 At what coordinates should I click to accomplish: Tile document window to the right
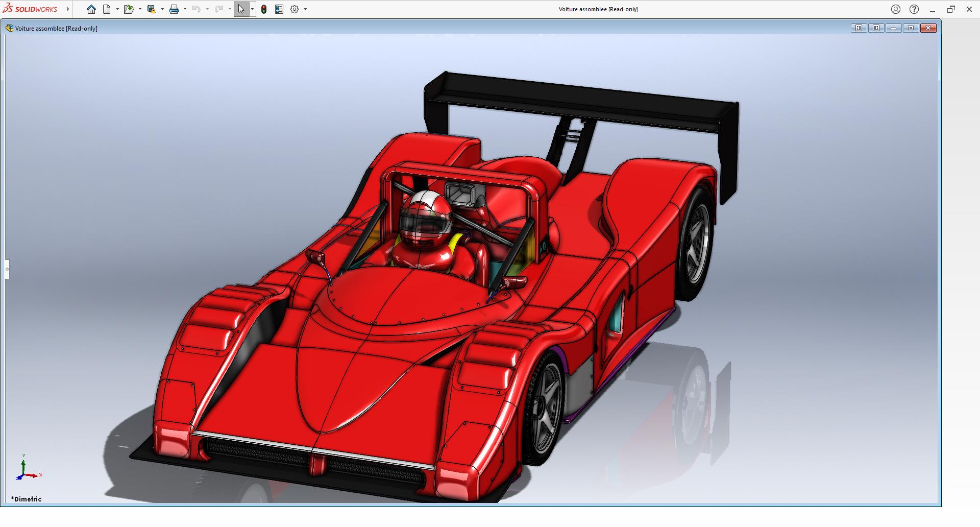click(876, 28)
